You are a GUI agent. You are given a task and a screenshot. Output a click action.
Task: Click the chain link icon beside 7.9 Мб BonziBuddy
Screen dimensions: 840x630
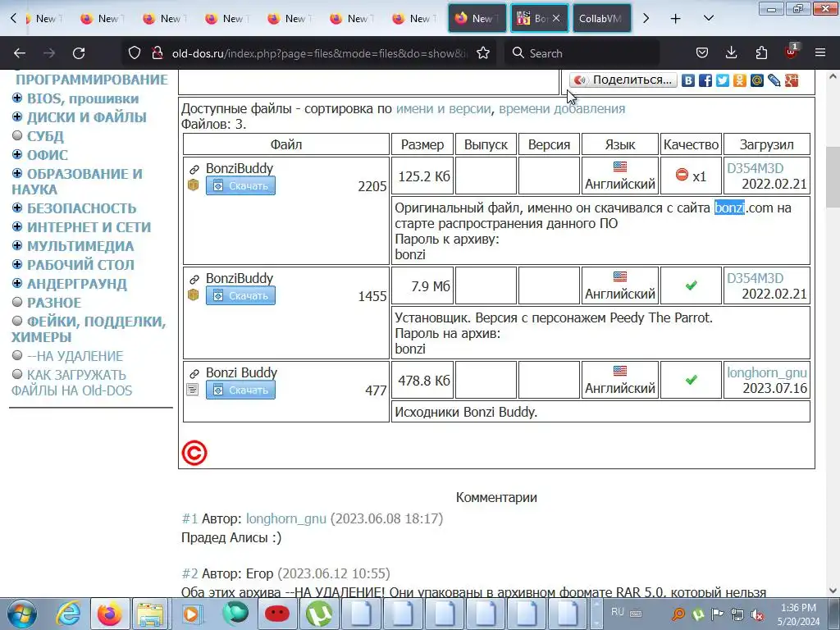point(194,279)
